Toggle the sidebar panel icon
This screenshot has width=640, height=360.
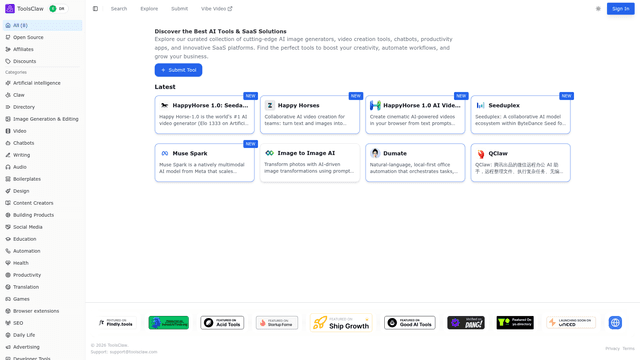95,9
